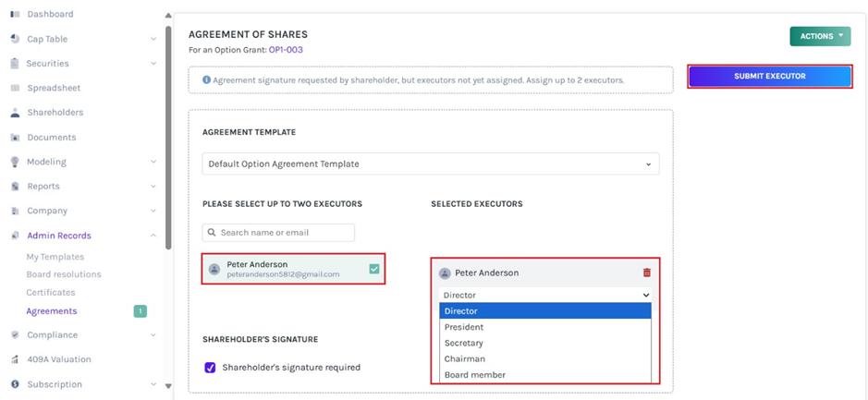868x400 pixels.
Task: Expand the Cap Table menu chevron
Action: [153, 40]
